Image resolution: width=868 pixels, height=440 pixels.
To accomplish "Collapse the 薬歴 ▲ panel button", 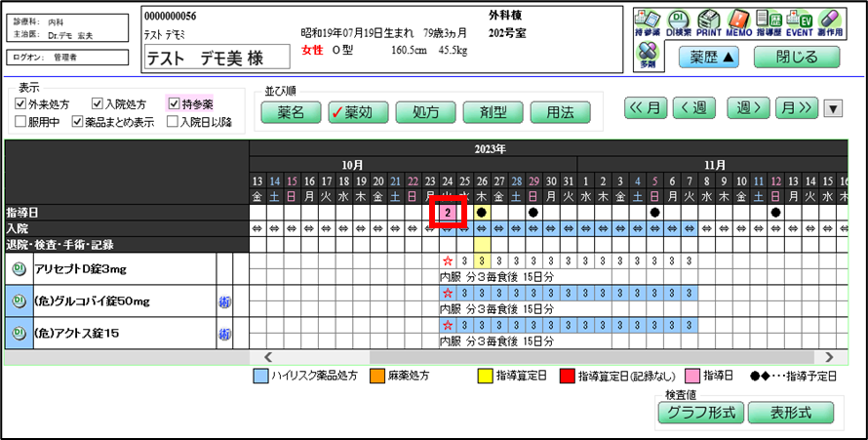I will [713, 57].
